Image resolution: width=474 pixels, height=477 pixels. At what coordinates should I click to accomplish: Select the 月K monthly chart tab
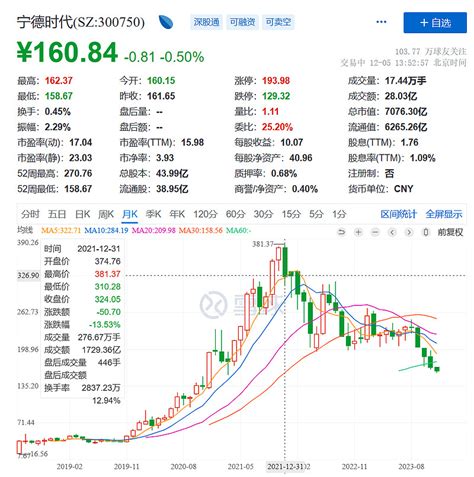pos(130,214)
